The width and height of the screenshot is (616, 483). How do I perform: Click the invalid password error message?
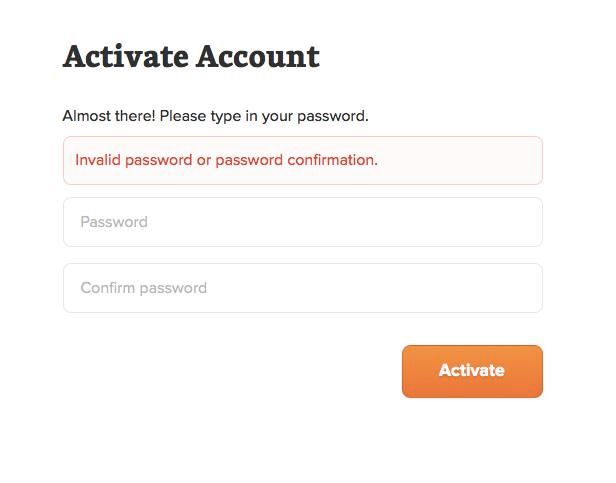227,160
